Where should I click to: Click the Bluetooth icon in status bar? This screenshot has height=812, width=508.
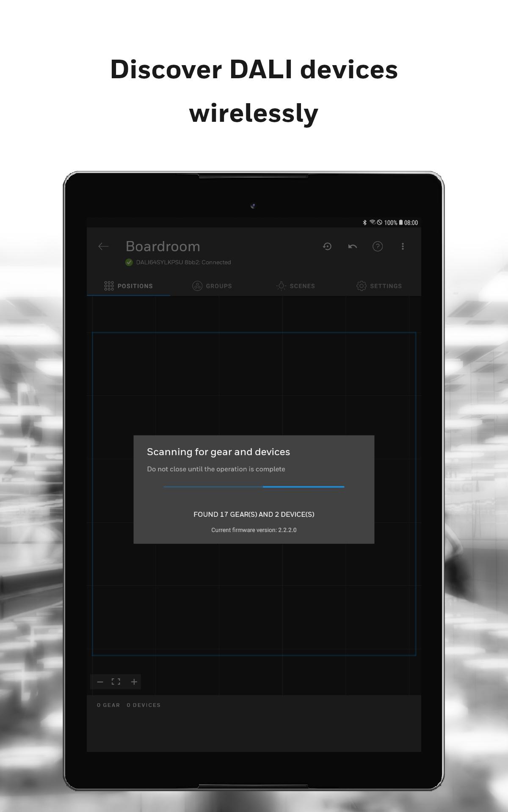pyautogui.click(x=364, y=222)
